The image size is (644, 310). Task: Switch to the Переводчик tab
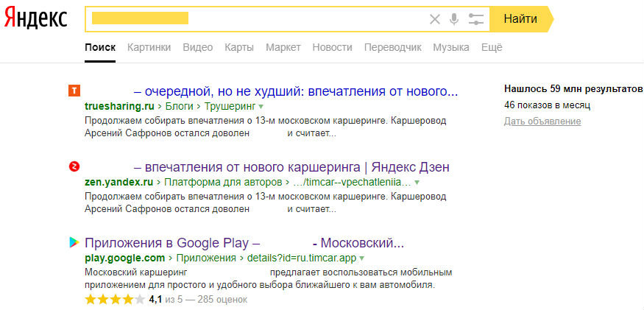pyautogui.click(x=392, y=47)
